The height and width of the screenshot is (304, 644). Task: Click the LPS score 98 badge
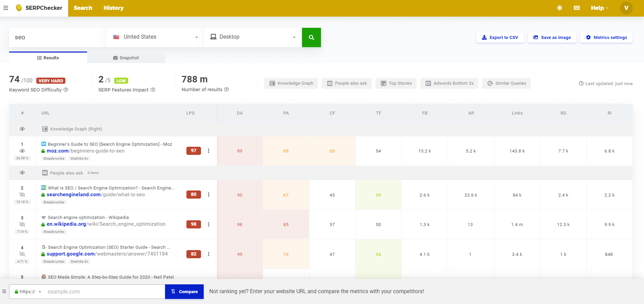(194, 224)
